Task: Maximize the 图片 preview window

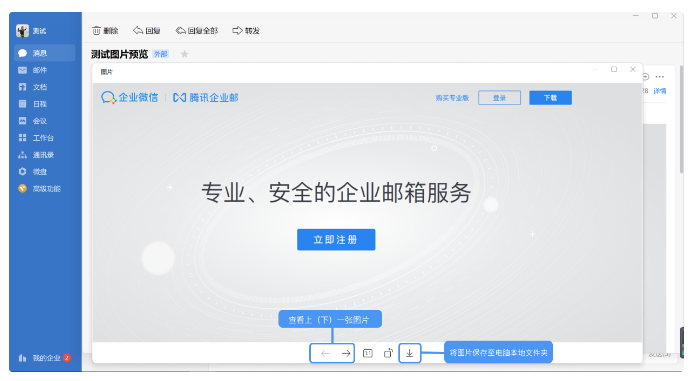Action: [614, 69]
